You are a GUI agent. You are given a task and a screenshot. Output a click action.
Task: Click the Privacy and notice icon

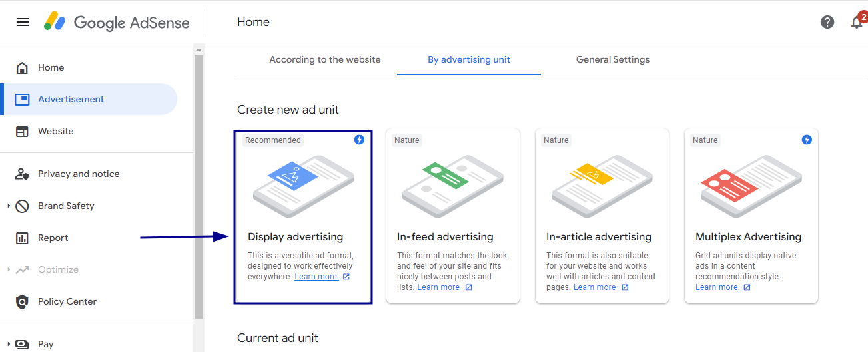[22, 174]
